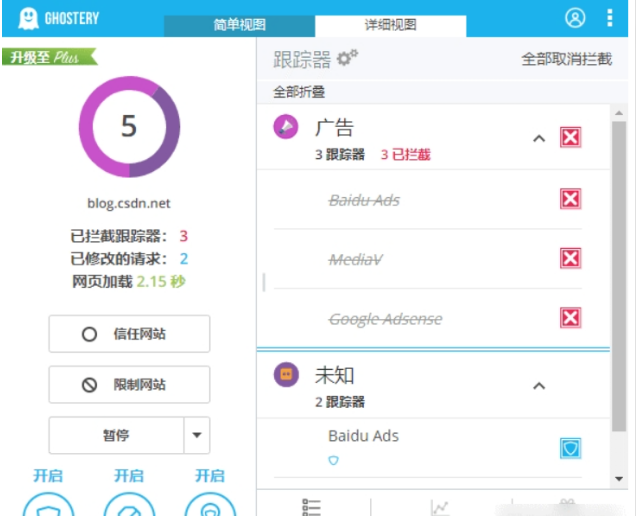This screenshot has width=642, height=516.
Task: Click first 开启 shield feature icon
Action: coord(48,504)
